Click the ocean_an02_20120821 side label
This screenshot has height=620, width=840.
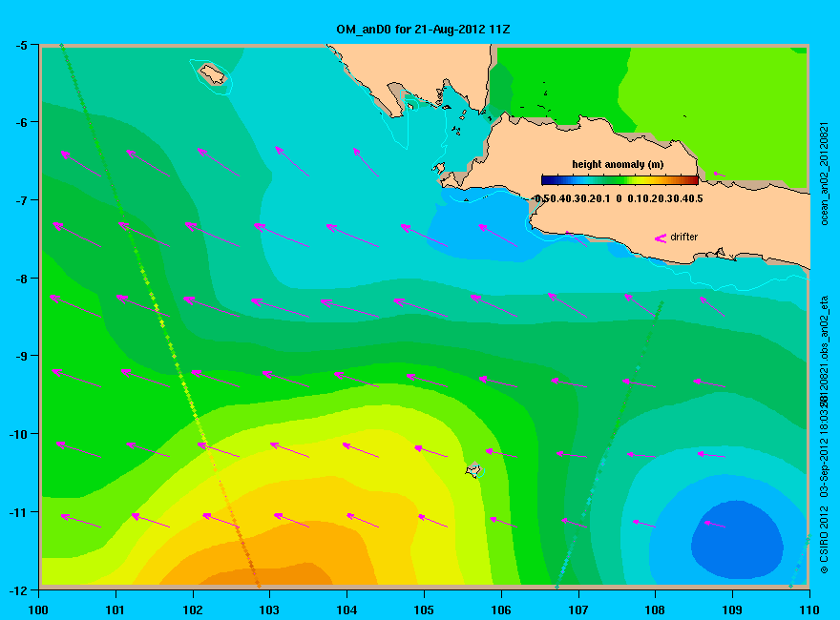click(x=825, y=174)
